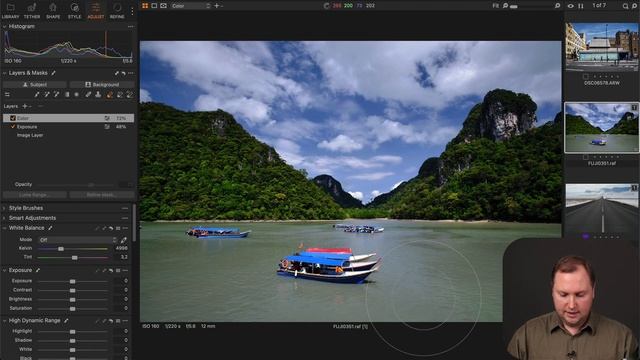The height and width of the screenshot is (360, 640).
Task: Move the Contrast slider handle
Action: pyautogui.click(x=72, y=290)
